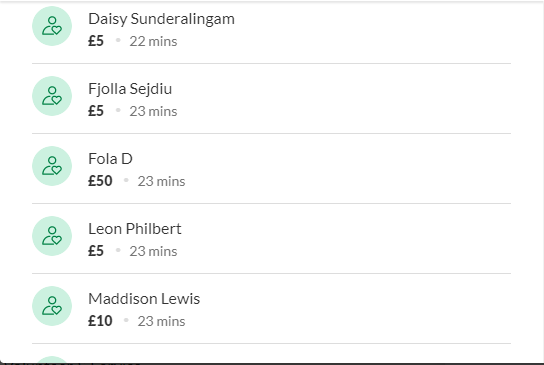
Task: Click Daisy Sunderalingam's donor avatar icon
Action: click(x=52, y=26)
